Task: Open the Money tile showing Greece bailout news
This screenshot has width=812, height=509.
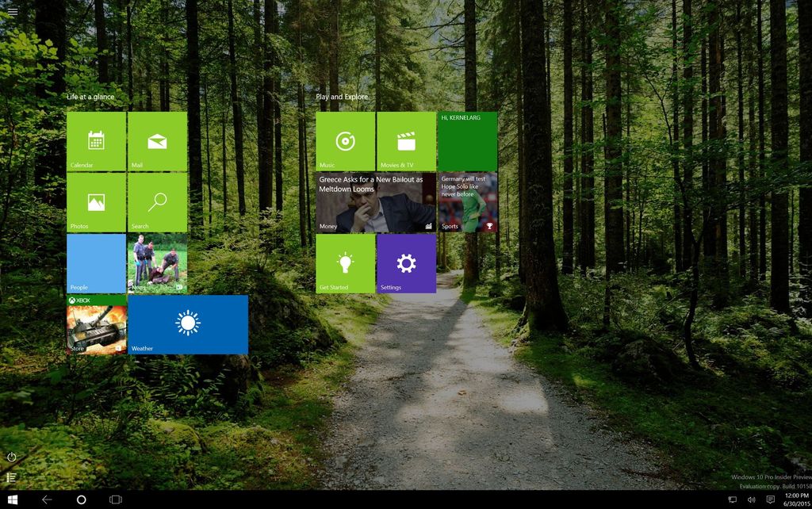Action: click(x=376, y=201)
